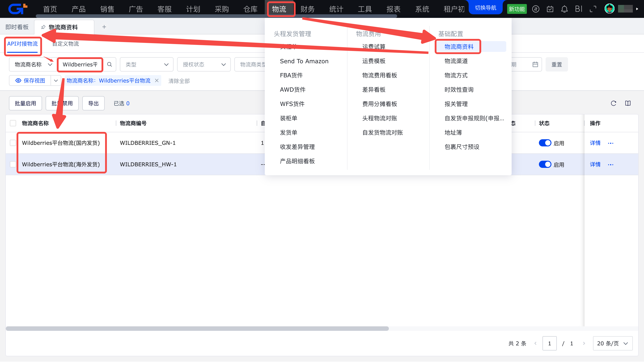Check the Wildberries海外发货 row checkbox
This screenshot has height=363, width=644.
(x=13, y=164)
